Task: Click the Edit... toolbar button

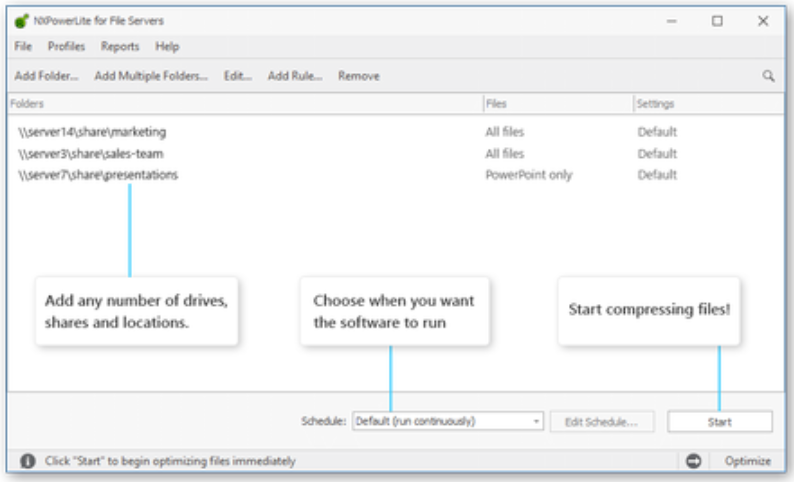Action: pyautogui.click(x=237, y=76)
